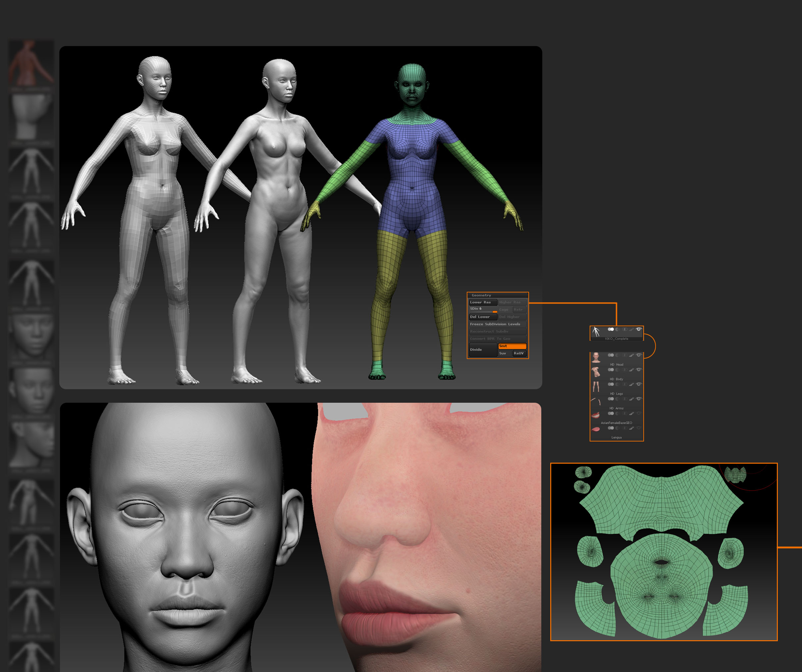Click the 'KIKO_Complete' subtool name
802x672 pixels.
[617, 339]
